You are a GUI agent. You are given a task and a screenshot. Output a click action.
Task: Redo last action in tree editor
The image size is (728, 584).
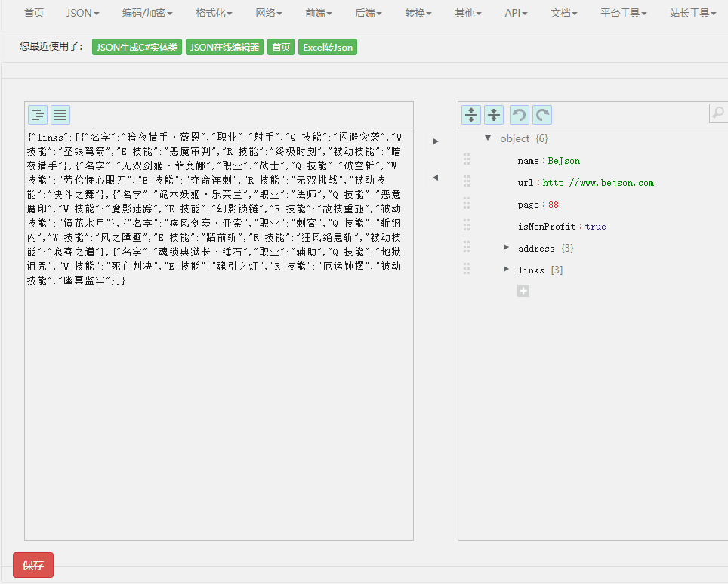point(542,115)
